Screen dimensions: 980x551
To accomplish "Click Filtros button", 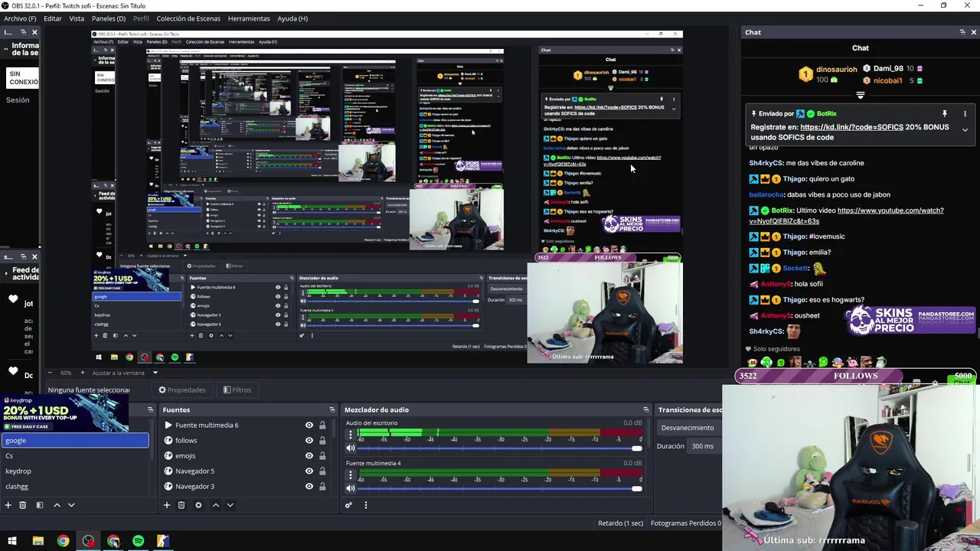I will (237, 390).
